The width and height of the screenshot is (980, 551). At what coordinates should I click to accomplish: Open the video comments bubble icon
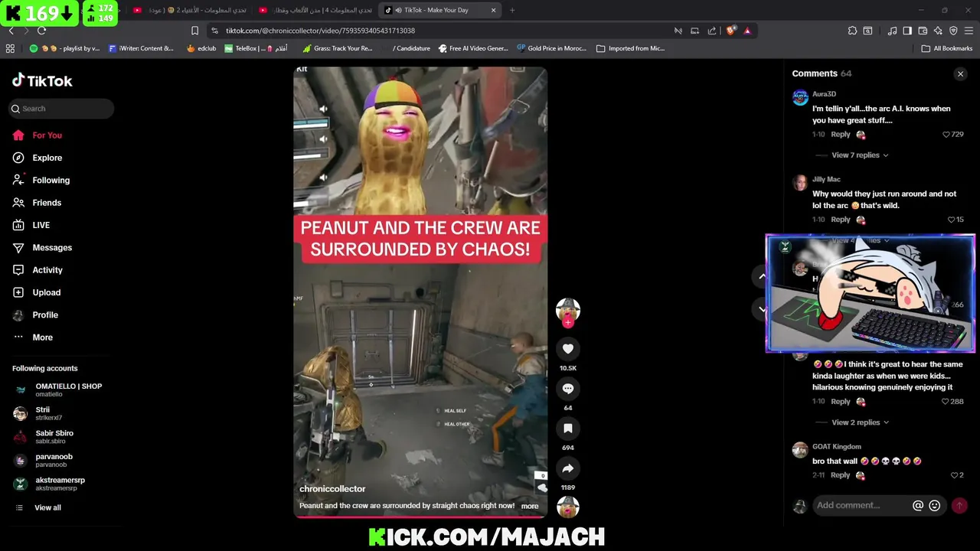tap(568, 389)
